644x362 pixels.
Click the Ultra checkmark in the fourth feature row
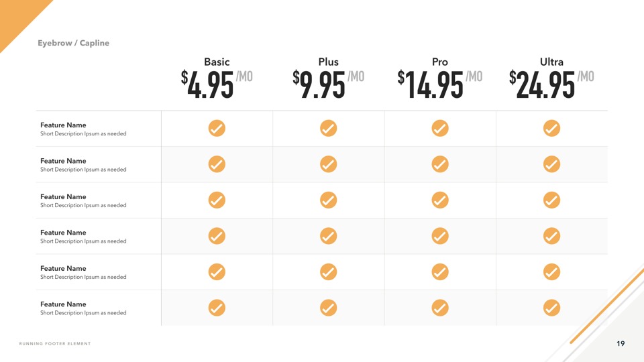(551, 236)
